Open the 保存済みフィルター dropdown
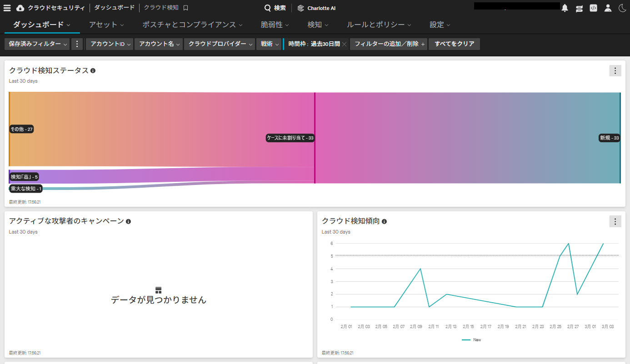This screenshot has height=364, width=630. (x=37, y=44)
